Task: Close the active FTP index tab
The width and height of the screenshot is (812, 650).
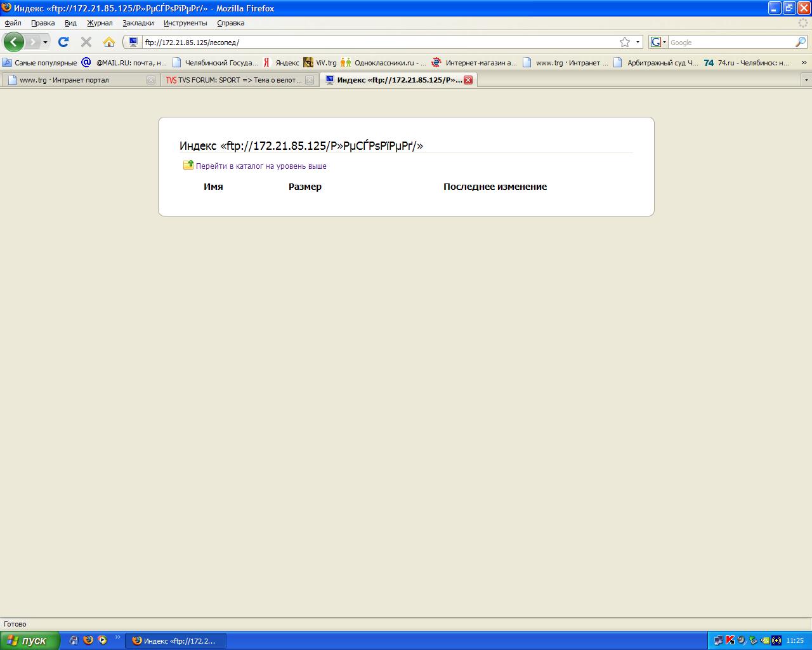Action: [468, 80]
